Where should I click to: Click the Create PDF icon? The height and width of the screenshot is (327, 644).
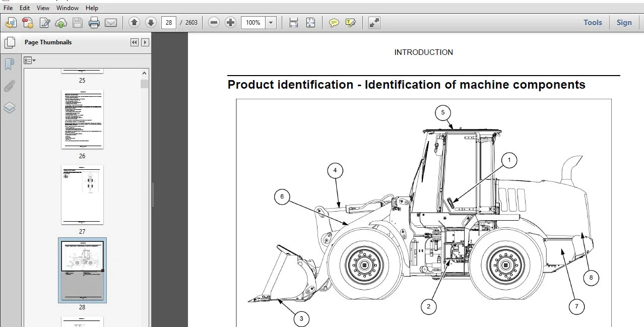coord(28,23)
